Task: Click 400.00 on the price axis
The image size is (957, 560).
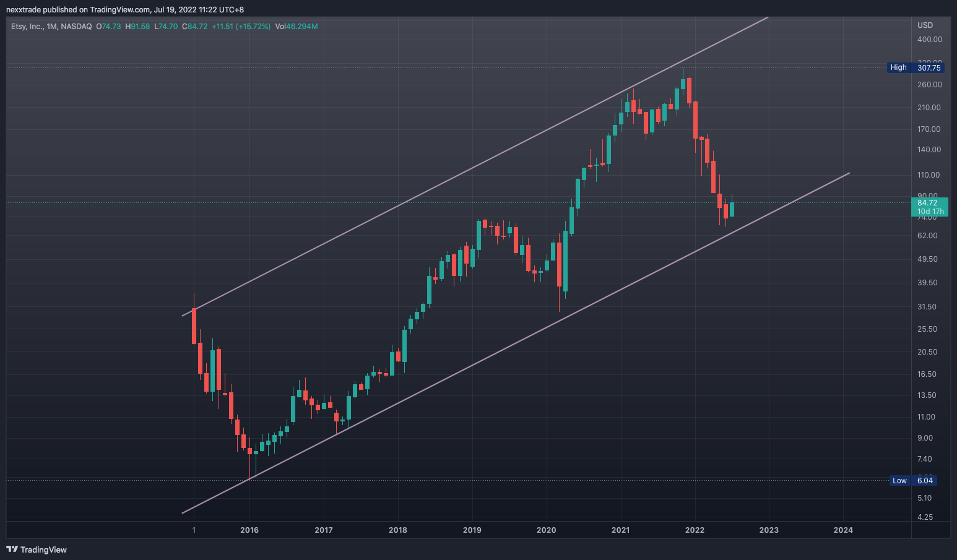Action: click(929, 39)
